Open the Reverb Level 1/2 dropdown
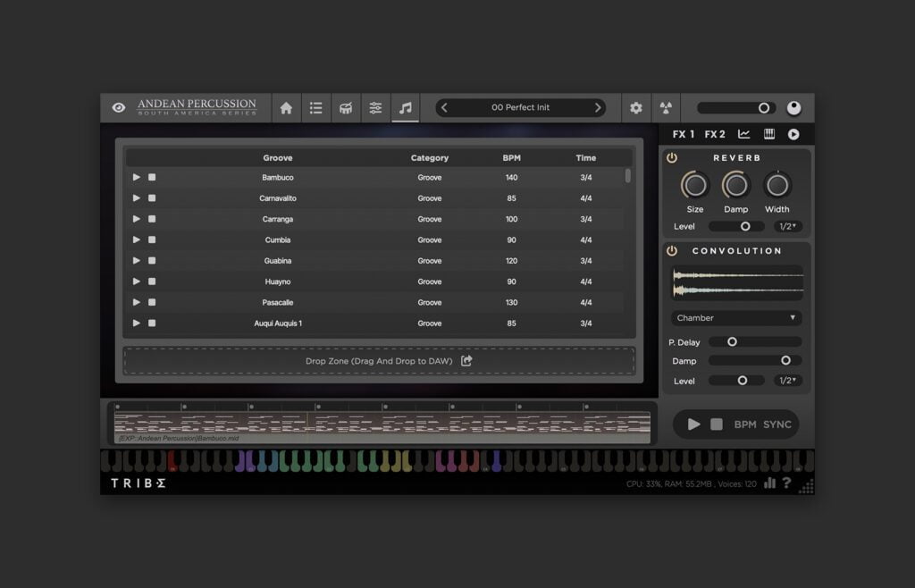 [x=787, y=226]
